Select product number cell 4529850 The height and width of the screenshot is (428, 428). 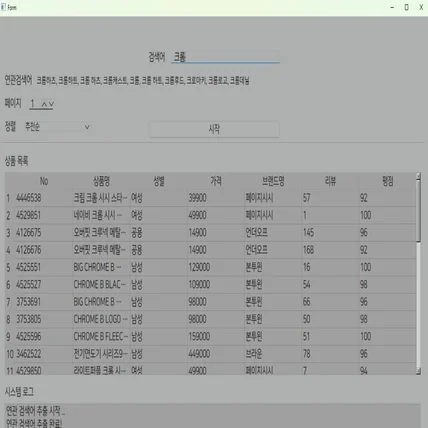click(44, 369)
